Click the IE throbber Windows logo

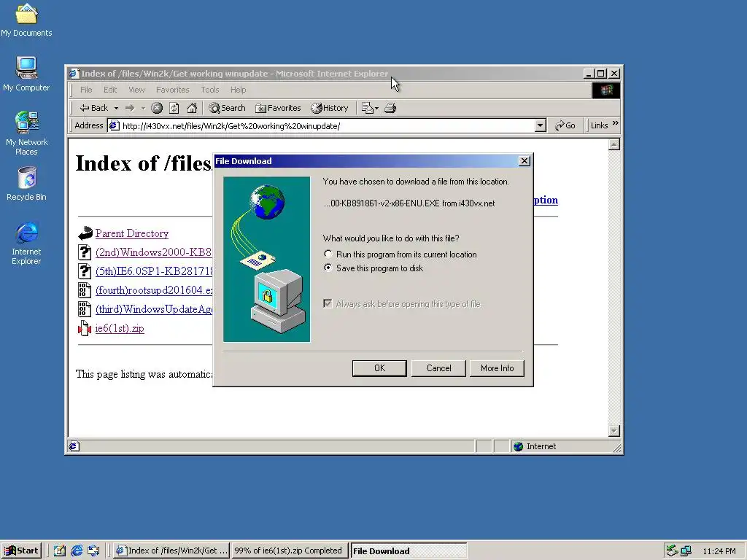[606, 90]
